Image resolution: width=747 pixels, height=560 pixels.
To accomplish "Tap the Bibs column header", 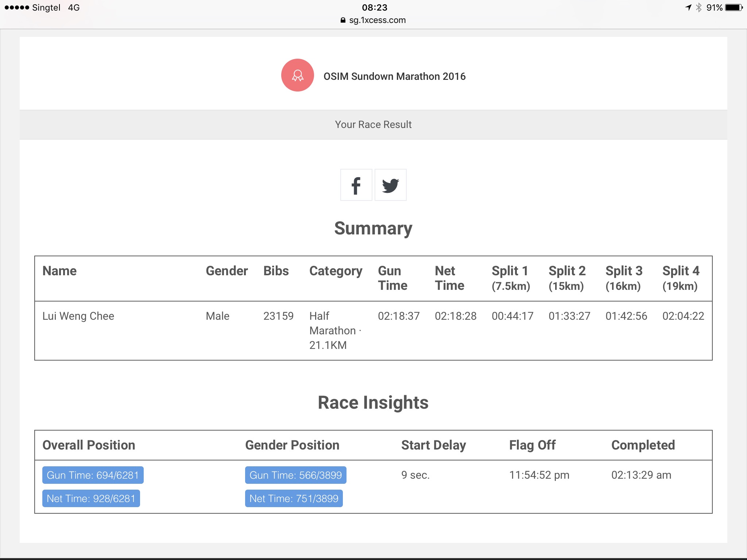I will click(276, 271).
